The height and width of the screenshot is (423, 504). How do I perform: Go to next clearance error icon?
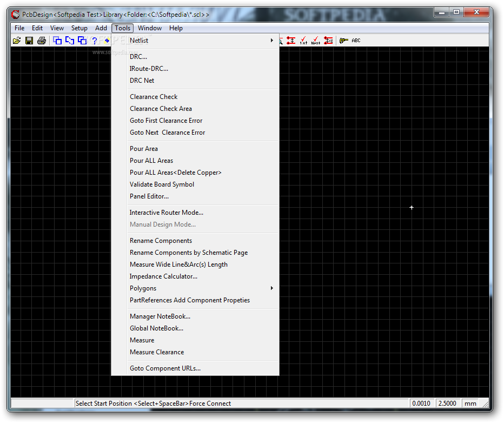(x=316, y=41)
